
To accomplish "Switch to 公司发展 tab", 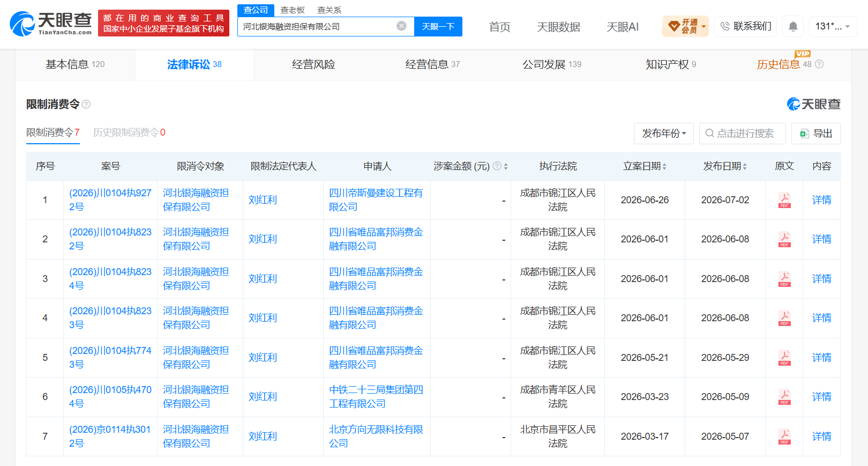I will (x=552, y=64).
